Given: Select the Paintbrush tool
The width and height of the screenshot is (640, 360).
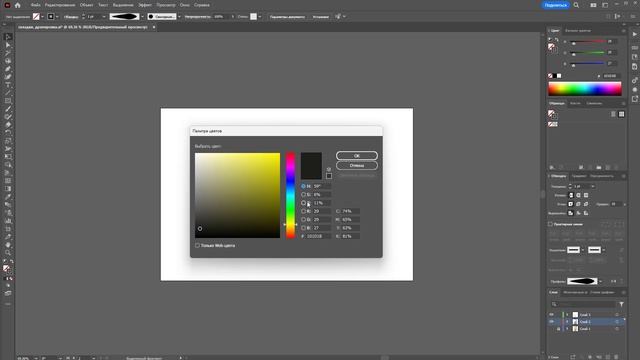Looking at the screenshot, I should pos(8,109).
